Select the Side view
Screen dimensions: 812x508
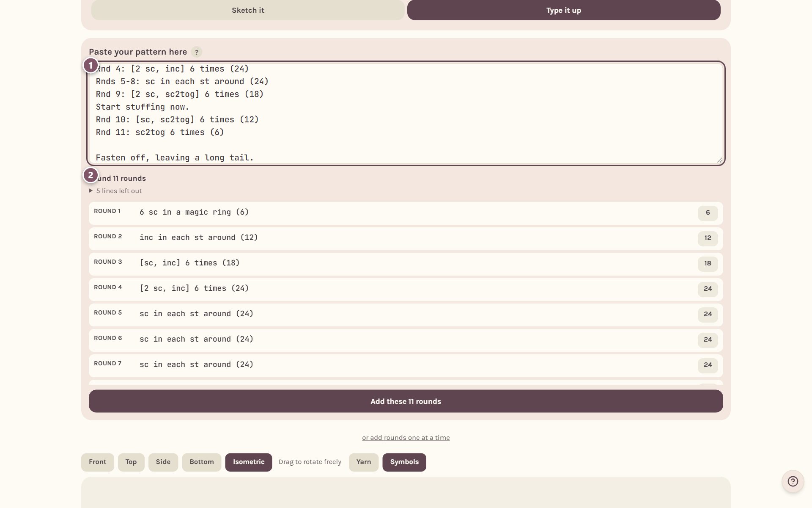[163, 462]
